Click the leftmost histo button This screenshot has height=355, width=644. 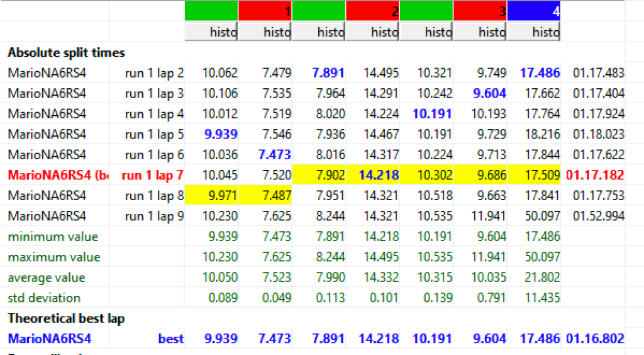pos(211,32)
